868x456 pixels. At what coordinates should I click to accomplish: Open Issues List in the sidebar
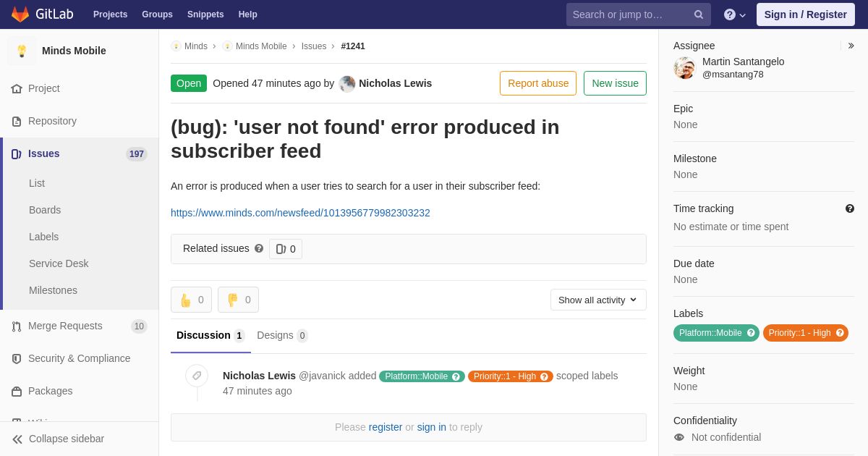click(x=37, y=183)
